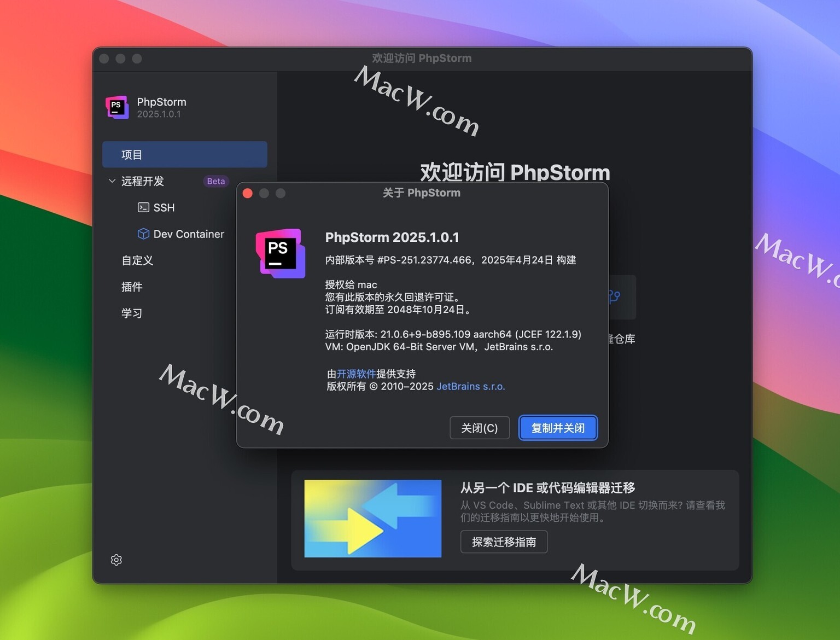840x640 pixels.
Task: Click the PhpStorm logo in the sidebar header
Action: point(117,107)
